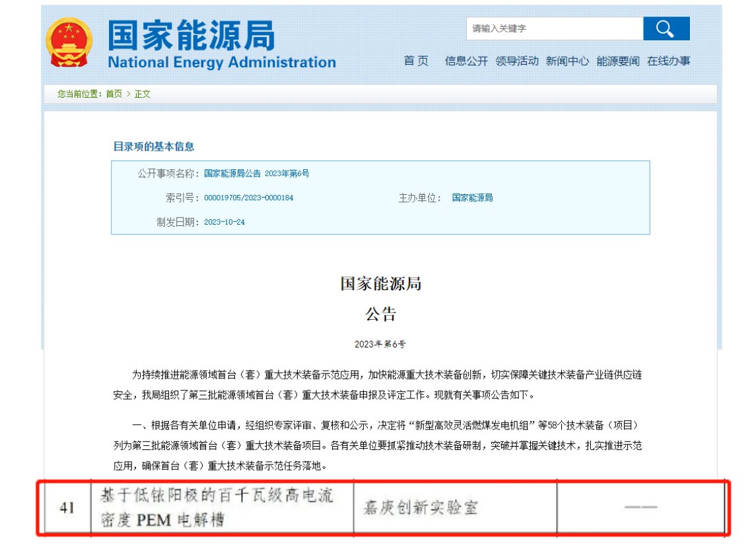This screenshot has height=557, width=756.
Task: Open the 在线办事 navigation menu
Action: [x=668, y=61]
